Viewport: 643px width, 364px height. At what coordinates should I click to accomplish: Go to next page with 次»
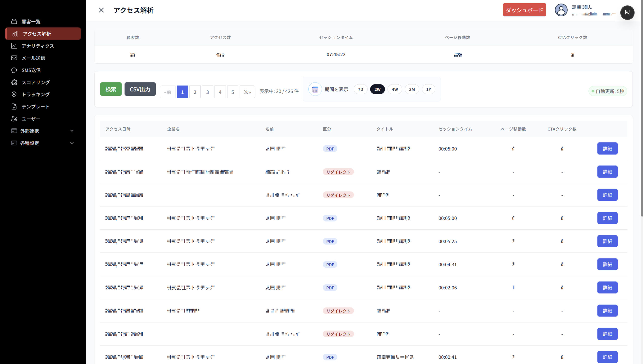click(x=247, y=92)
